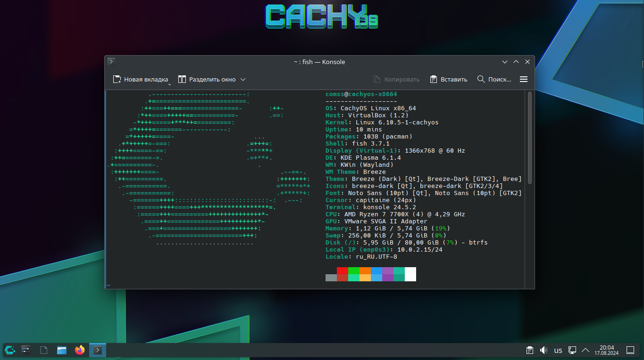Click the white color block in terminal
Screen dimensions: 644x360
(x=410, y=274)
